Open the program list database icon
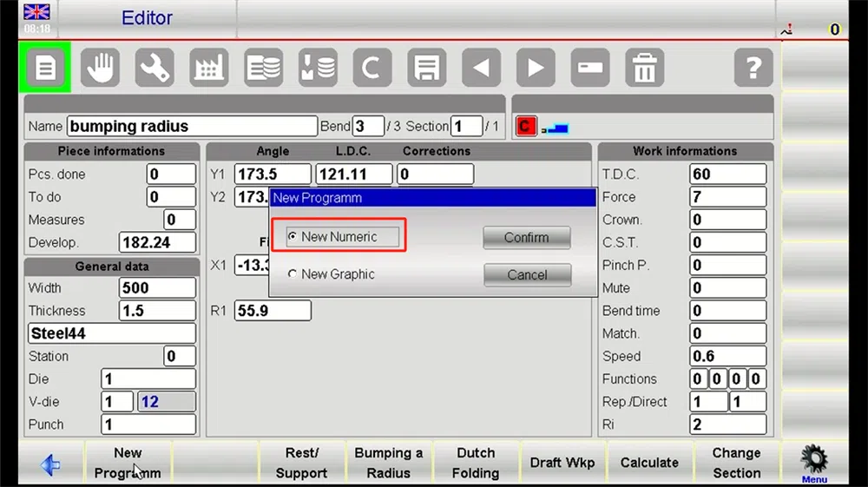 point(264,68)
